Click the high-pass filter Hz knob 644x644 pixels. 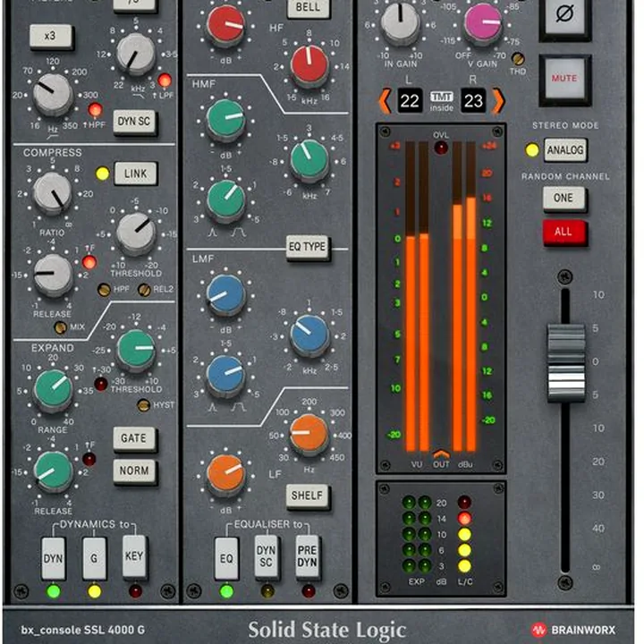click(x=53, y=95)
